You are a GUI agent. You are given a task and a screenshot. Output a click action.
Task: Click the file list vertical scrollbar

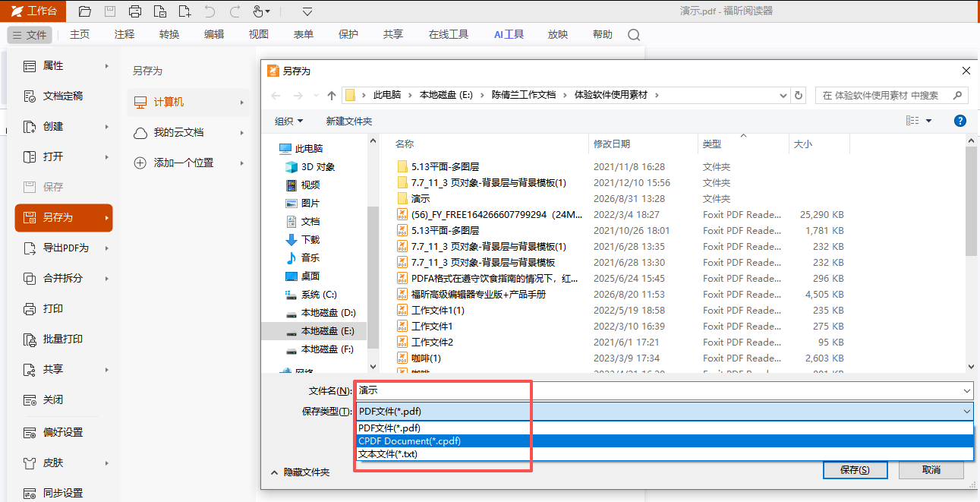[971, 253]
